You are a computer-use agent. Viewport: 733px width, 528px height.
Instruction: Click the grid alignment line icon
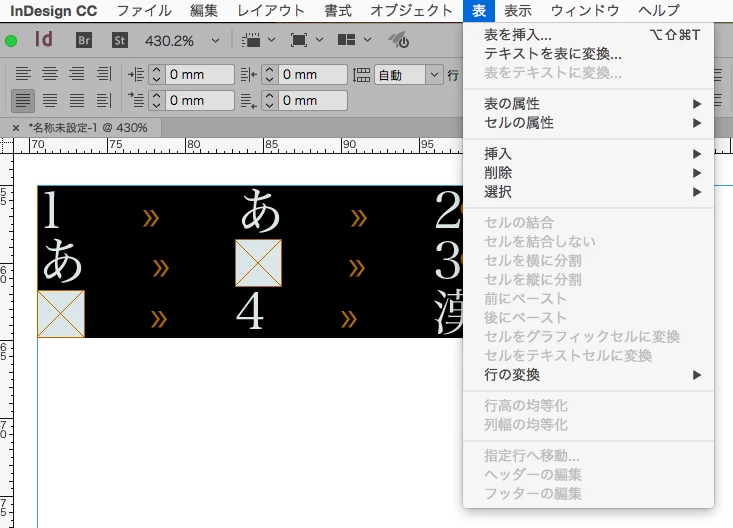pyautogui.click(x=361, y=75)
